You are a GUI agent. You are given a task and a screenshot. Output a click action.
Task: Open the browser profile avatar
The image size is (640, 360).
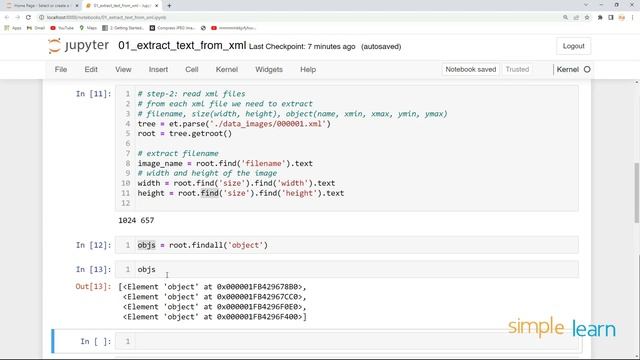click(622, 18)
